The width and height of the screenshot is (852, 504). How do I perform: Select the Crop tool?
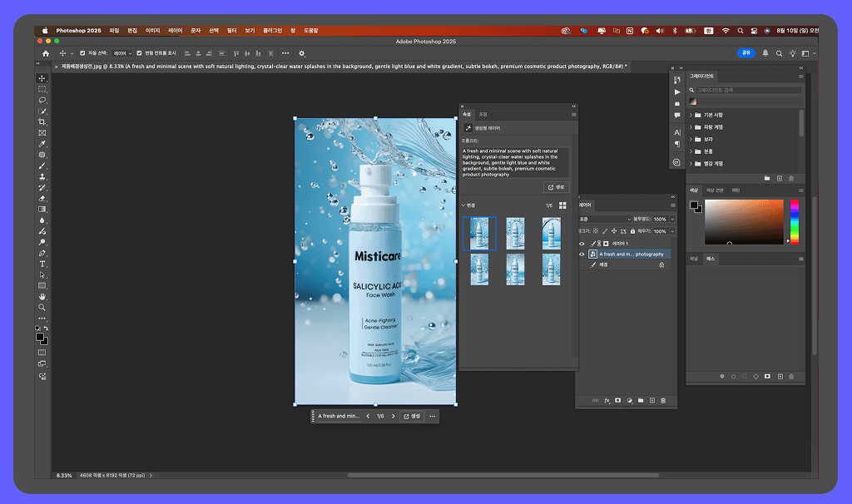[42, 121]
